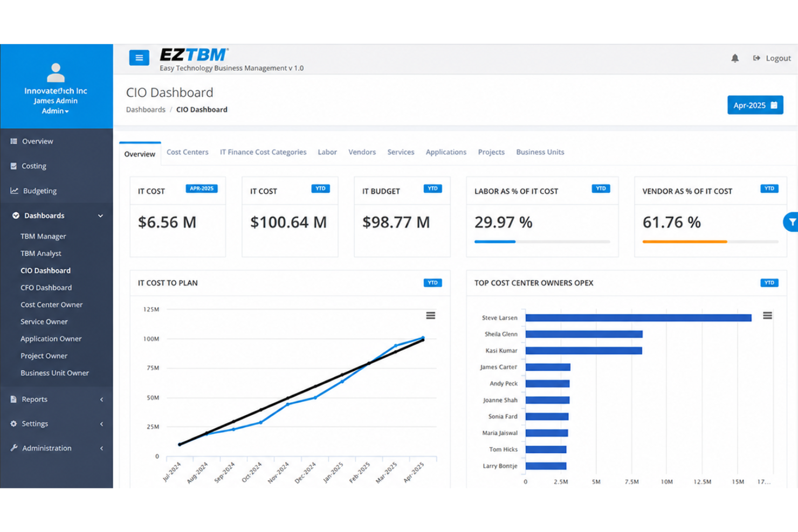Expand the Administration menu chevron
The width and height of the screenshot is (798, 532).
click(x=101, y=448)
